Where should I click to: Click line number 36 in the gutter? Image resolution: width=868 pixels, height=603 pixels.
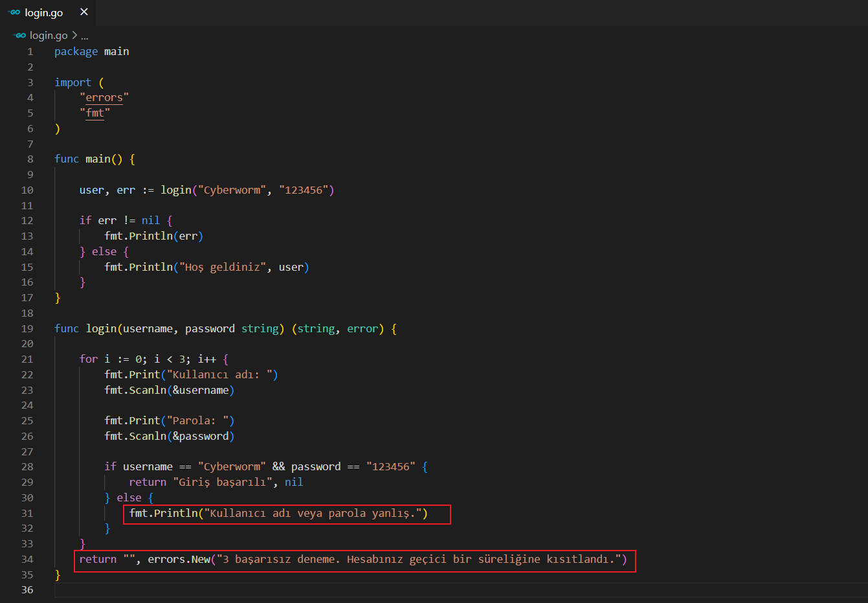[27, 590]
